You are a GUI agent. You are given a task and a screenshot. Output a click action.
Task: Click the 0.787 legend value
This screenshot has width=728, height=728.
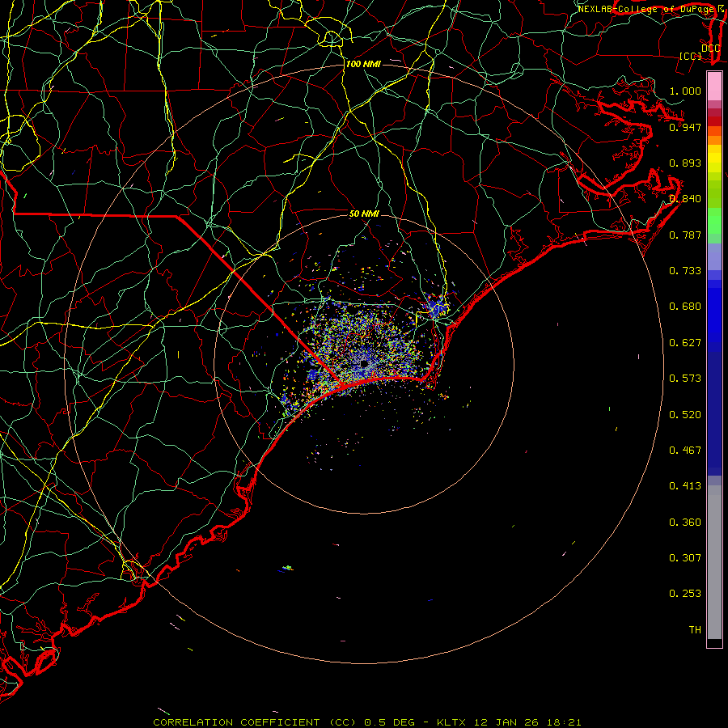pyautogui.click(x=685, y=235)
